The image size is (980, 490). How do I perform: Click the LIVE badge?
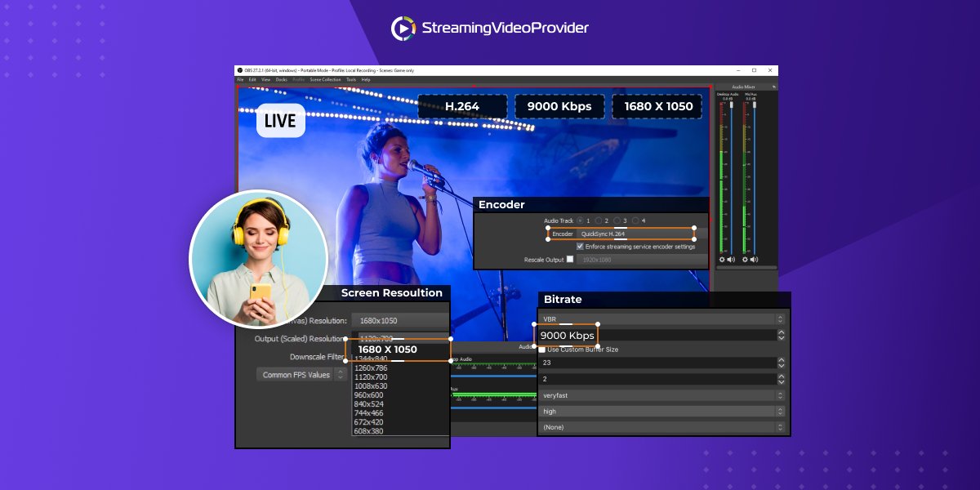pos(281,120)
